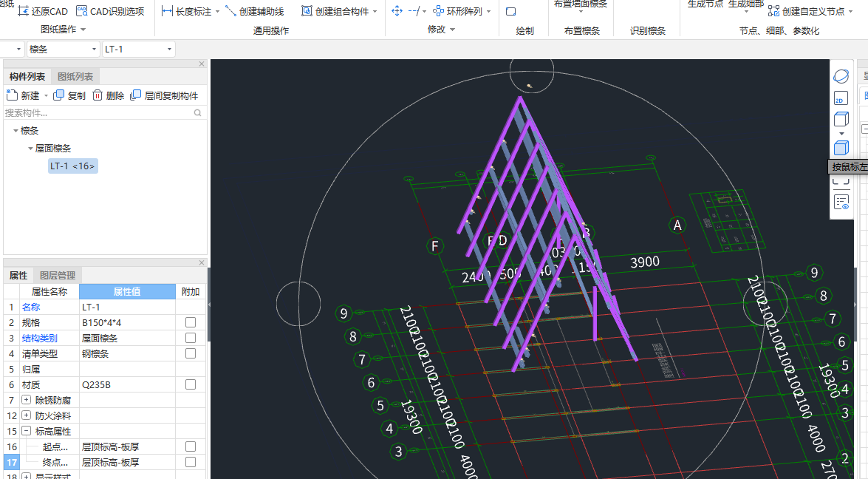Viewport: 868px width, 479px height.
Task: Select the shaded solid cube display icon
Action: [841, 148]
